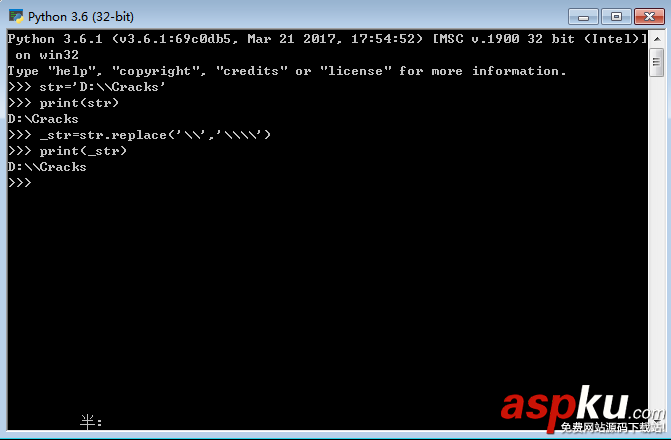
Task: Click the "半:" input method indicator
Action: click(91, 422)
